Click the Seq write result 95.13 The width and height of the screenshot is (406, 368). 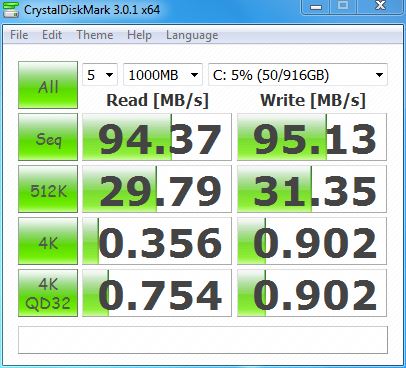pyautogui.click(x=312, y=137)
